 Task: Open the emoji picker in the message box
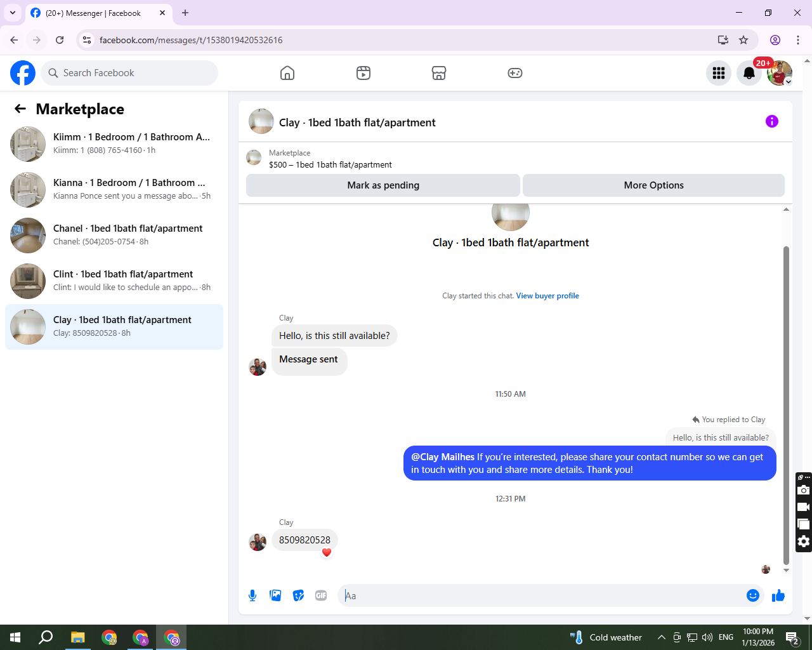coord(753,595)
